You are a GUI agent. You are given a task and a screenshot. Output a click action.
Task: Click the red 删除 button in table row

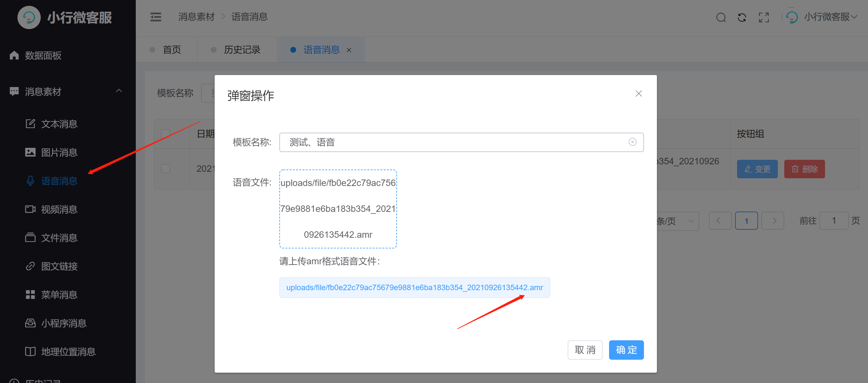804,169
